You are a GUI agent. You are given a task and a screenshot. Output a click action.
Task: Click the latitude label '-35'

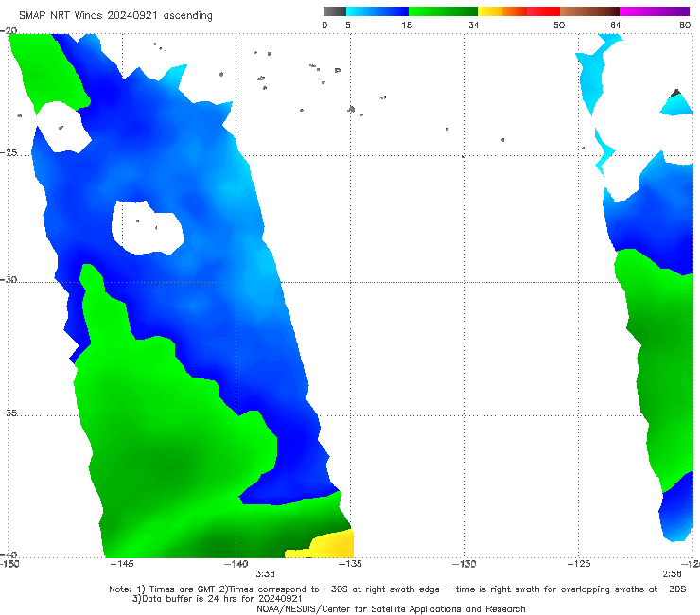tap(9, 413)
